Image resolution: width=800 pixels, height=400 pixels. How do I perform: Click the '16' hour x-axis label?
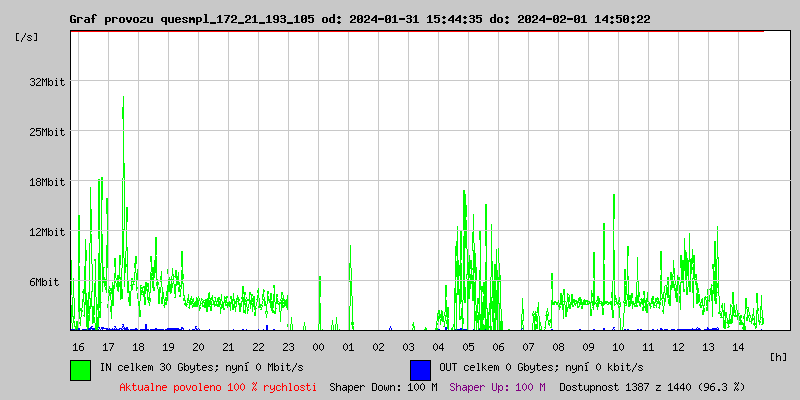coord(78,346)
